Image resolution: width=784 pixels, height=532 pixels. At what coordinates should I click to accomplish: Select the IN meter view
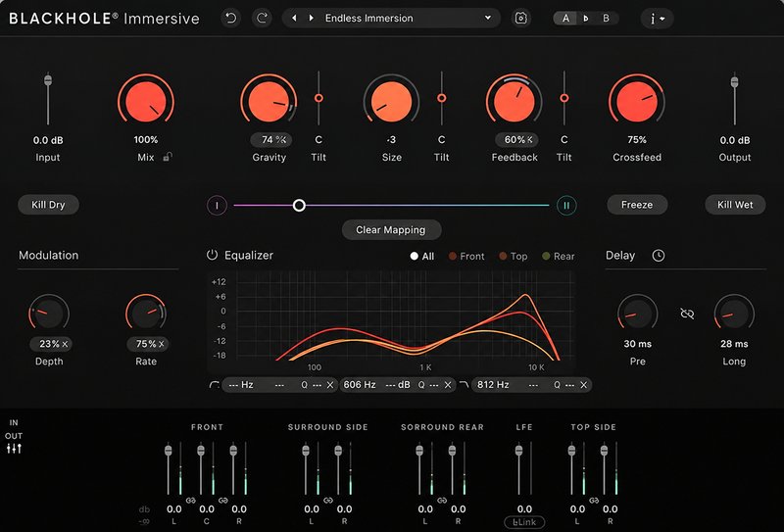point(14,422)
